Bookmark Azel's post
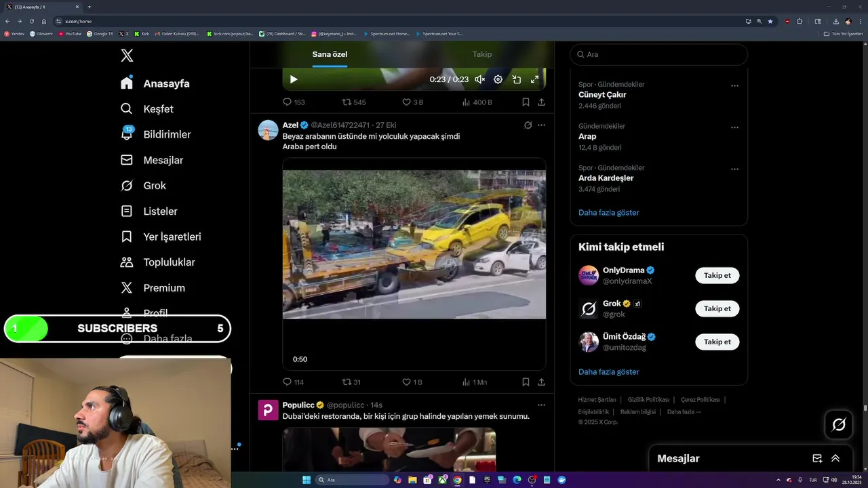Screen dimensions: 868x488 (526, 382)
